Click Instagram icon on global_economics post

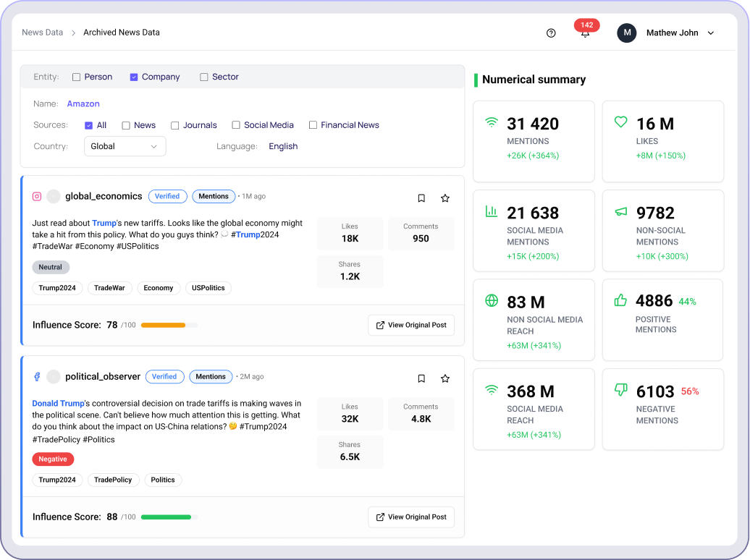(37, 197)
